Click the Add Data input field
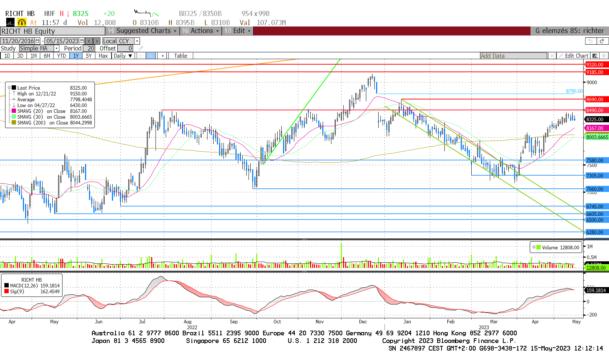 513,56
